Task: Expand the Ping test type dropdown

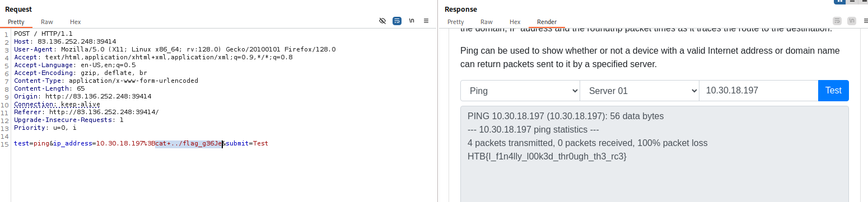Action: 520,91
